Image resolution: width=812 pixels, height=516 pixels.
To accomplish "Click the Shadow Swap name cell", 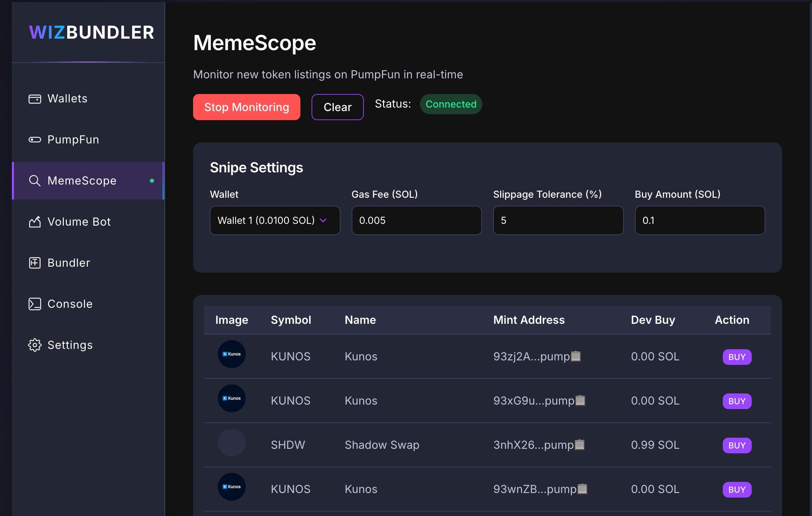I will tap(382, 445).
